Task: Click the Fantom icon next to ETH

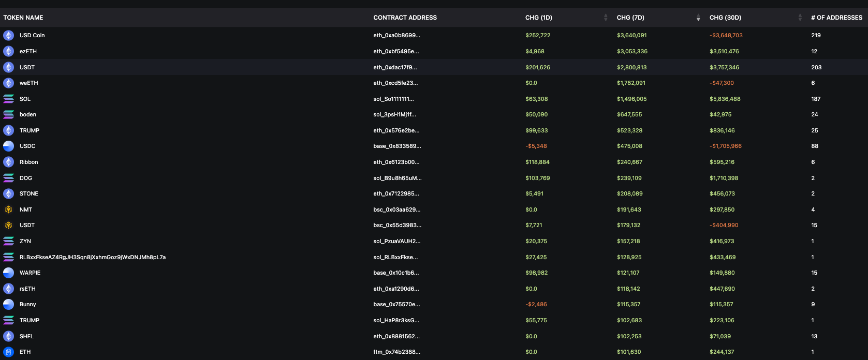Action: [8, 352]
